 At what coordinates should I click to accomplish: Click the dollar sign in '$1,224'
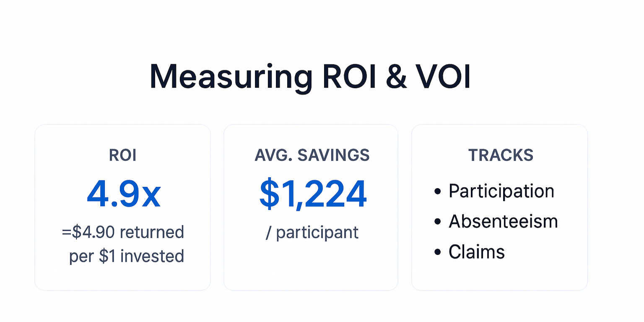(269, 195)
